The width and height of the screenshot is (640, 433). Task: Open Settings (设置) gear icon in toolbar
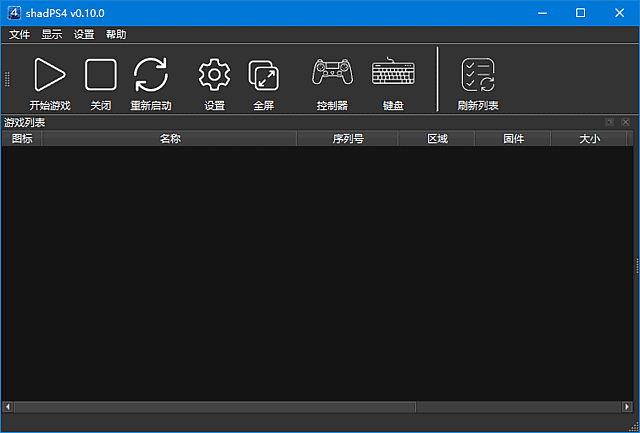214,75
